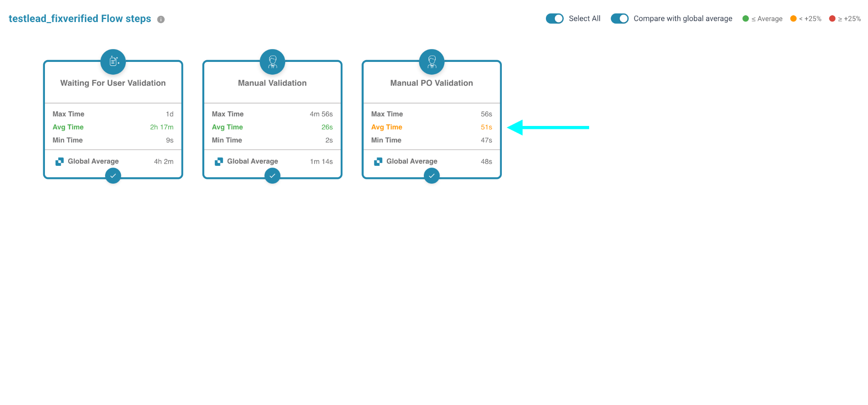Click Global Average logo in Manual PO Validation card
Viewport: 868px width, 405px height.
pos(378,162)
